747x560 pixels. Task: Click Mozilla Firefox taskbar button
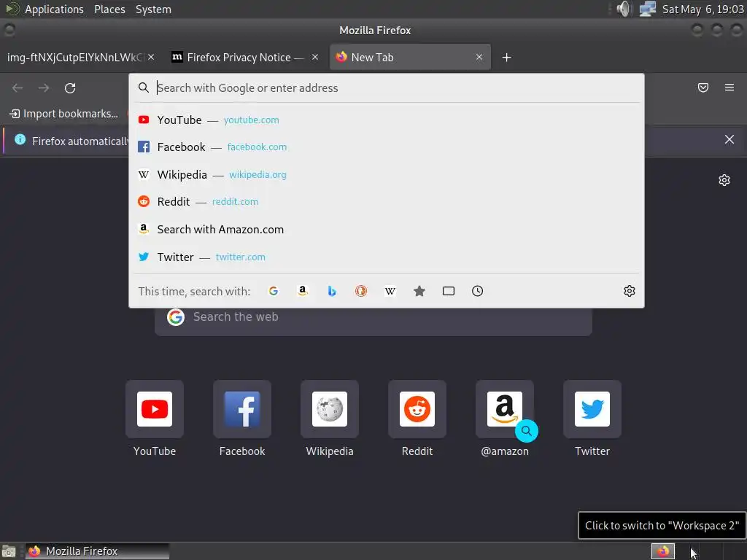click(97, 551)
